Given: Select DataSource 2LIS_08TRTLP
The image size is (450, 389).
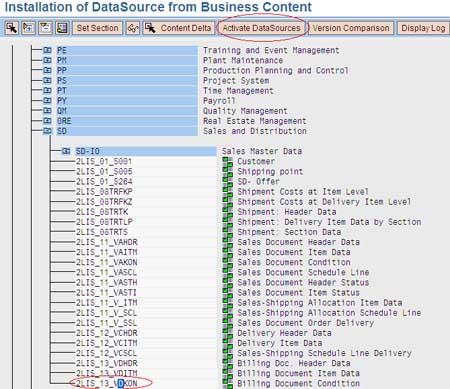Looking at the screenshot, I should tap(104, 222).
